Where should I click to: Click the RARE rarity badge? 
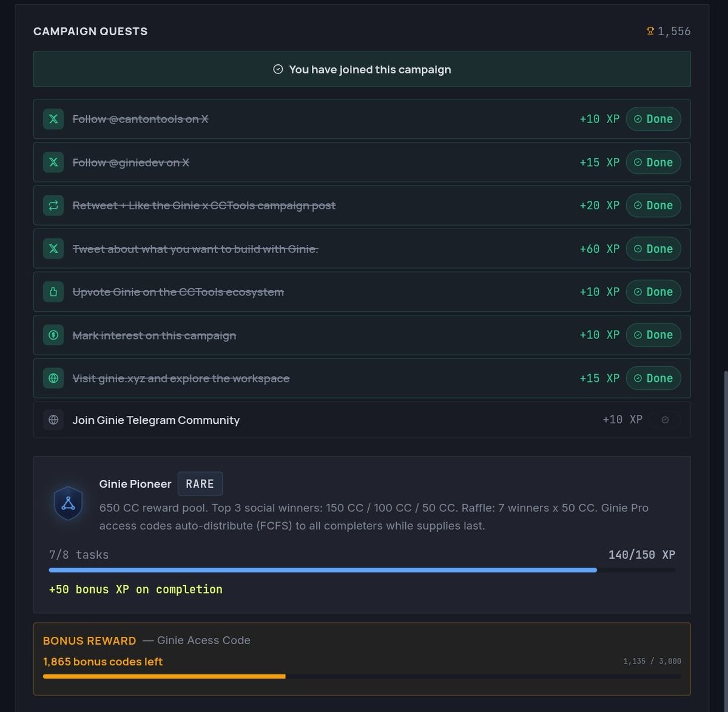coord(200,484)
